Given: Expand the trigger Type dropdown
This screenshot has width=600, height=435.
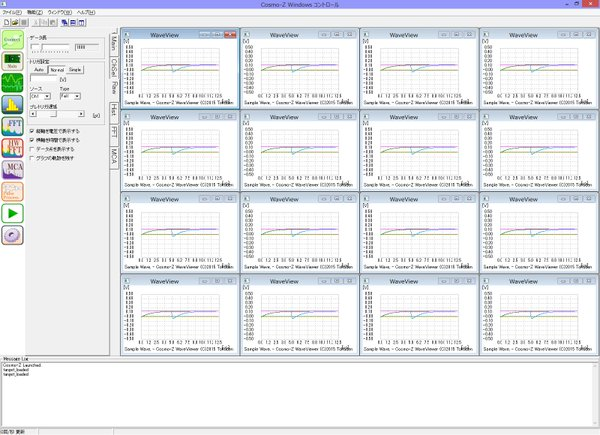Looking at the screenshot, I should pyautogui.click(x=69, y=96).
